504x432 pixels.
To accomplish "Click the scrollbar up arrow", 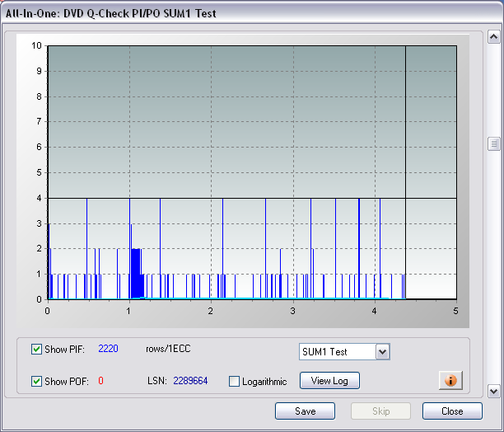I will point(494,37).
